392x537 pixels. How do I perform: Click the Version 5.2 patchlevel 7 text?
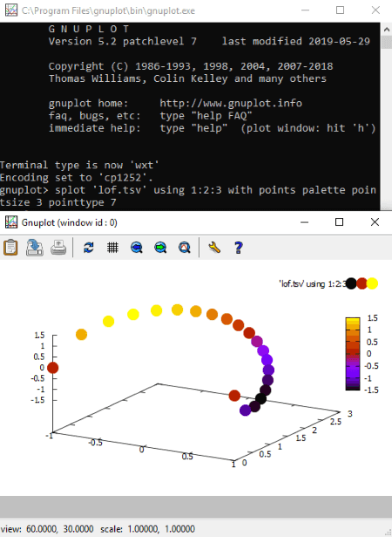(x=123, y=42)
